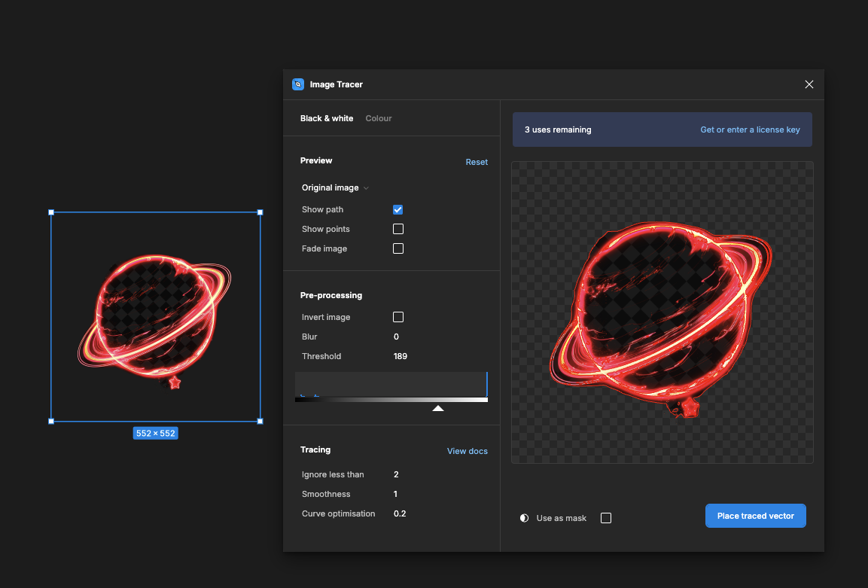Click the Invert image label
868x588 pixels.
326,317
